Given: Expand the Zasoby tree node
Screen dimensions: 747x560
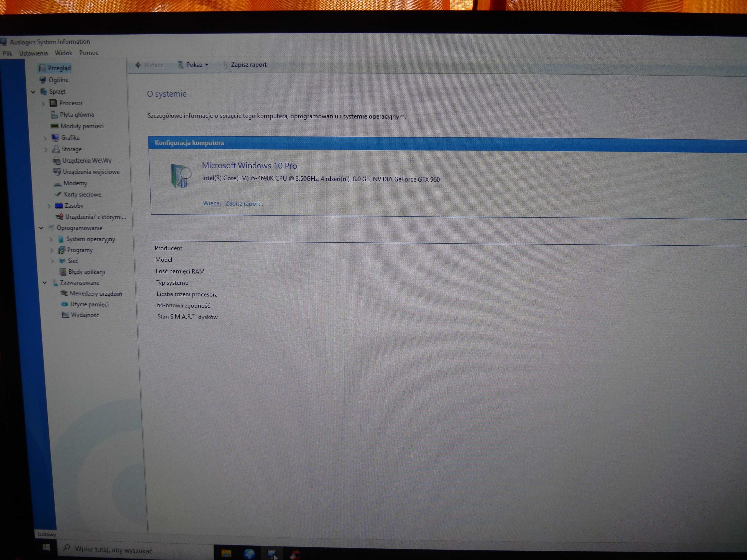Looking at the screenshot, I should [x=49, y=206].
